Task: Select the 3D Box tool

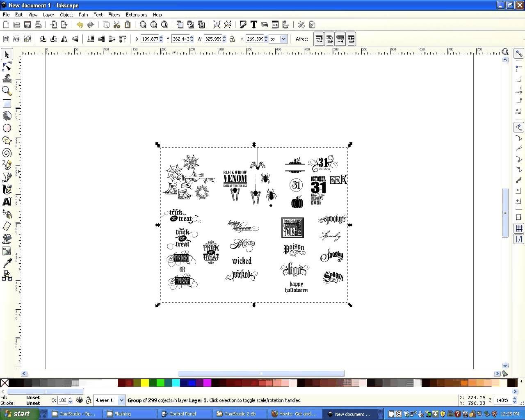Action: coord(7,116)
